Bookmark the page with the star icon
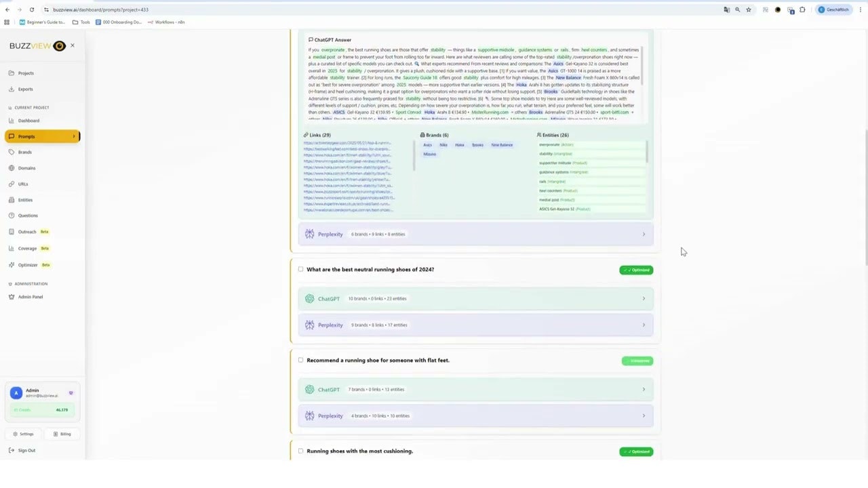Viewport: 868px width, 488px height. pyautogui.click(x=749, y=9)
